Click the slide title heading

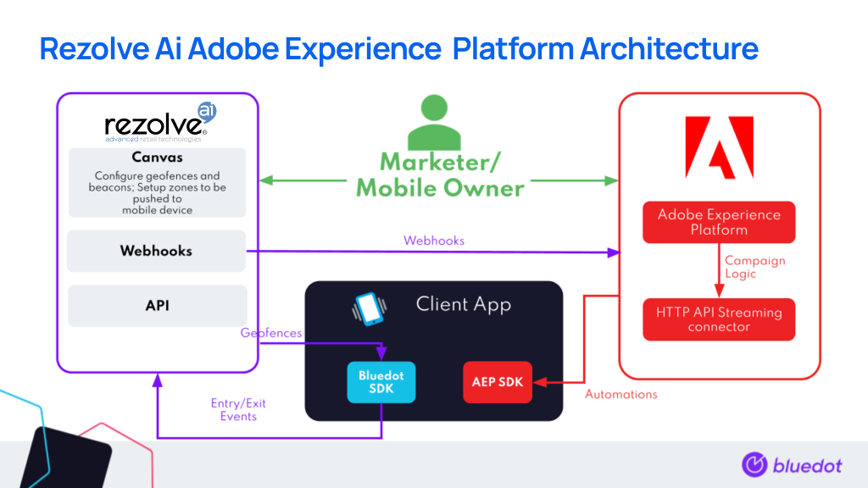398,49
